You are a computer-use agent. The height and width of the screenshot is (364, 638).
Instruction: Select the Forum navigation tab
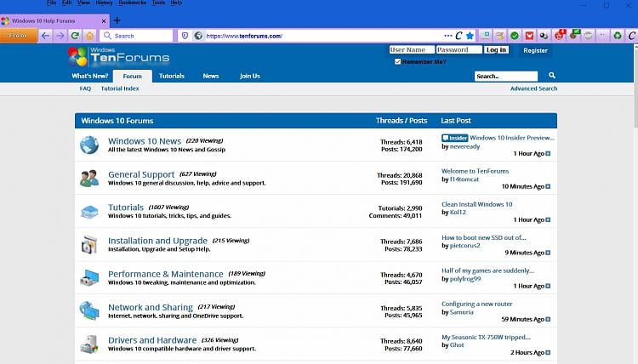click(132, 76)
